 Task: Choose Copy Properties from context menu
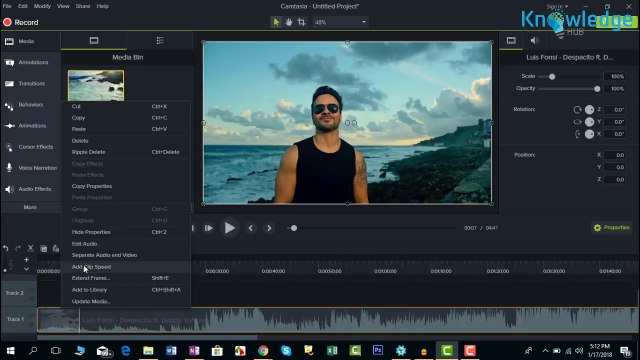point(126,186)
